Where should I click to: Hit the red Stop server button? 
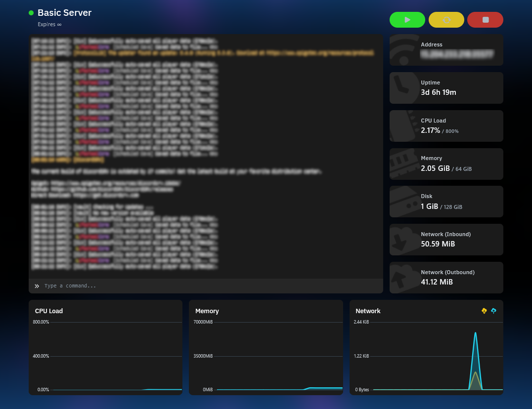[485, 20]
